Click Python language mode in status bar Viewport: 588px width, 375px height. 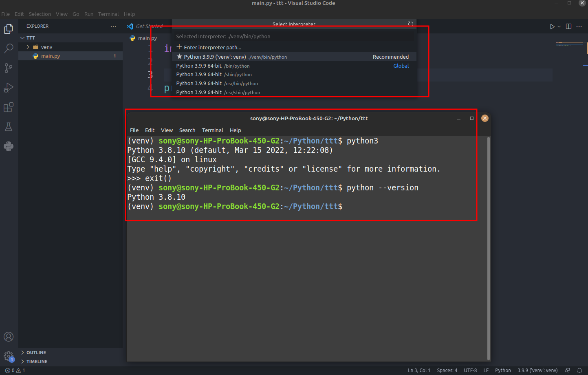point(503,371)
